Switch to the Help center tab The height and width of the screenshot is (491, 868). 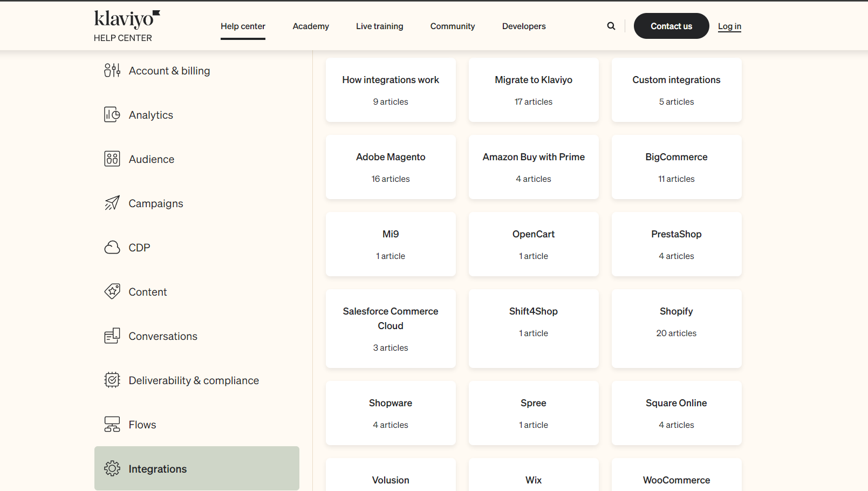[243, 26]
